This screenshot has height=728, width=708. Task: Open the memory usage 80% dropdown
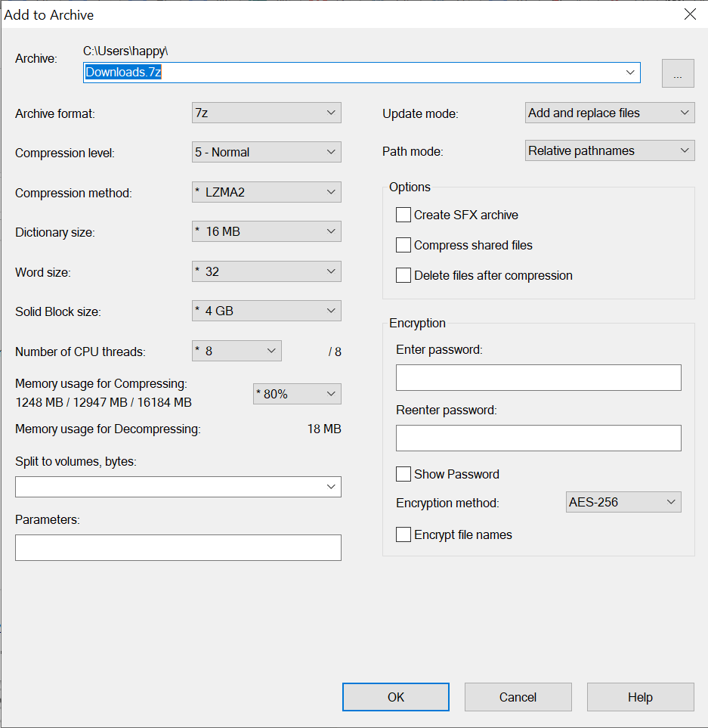(x=296, y=394)
